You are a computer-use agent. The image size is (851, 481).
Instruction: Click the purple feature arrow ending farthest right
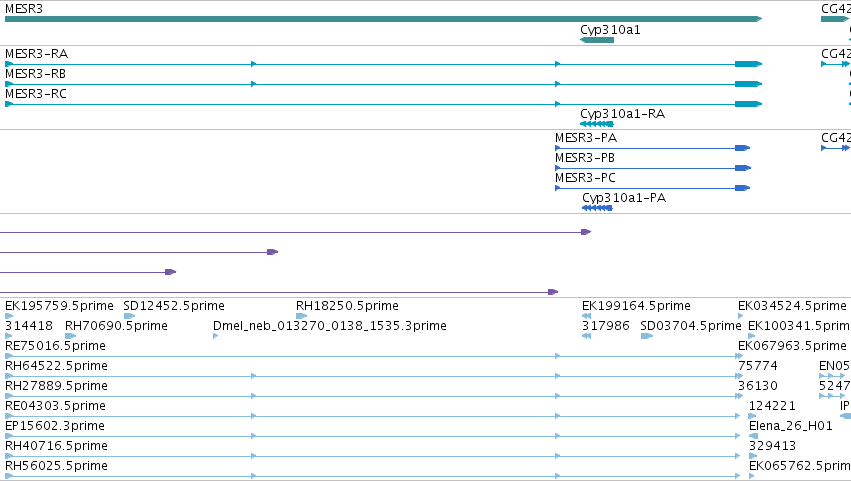(x=295, y=232)
